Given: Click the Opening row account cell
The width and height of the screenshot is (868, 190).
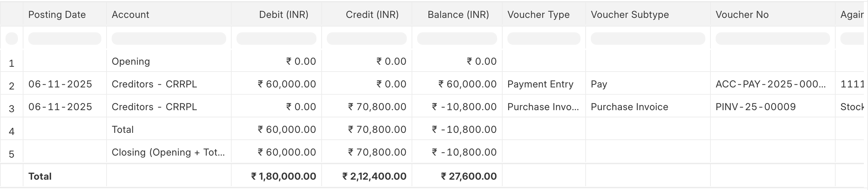Looking at the screenshot, I should coord(131,61).
